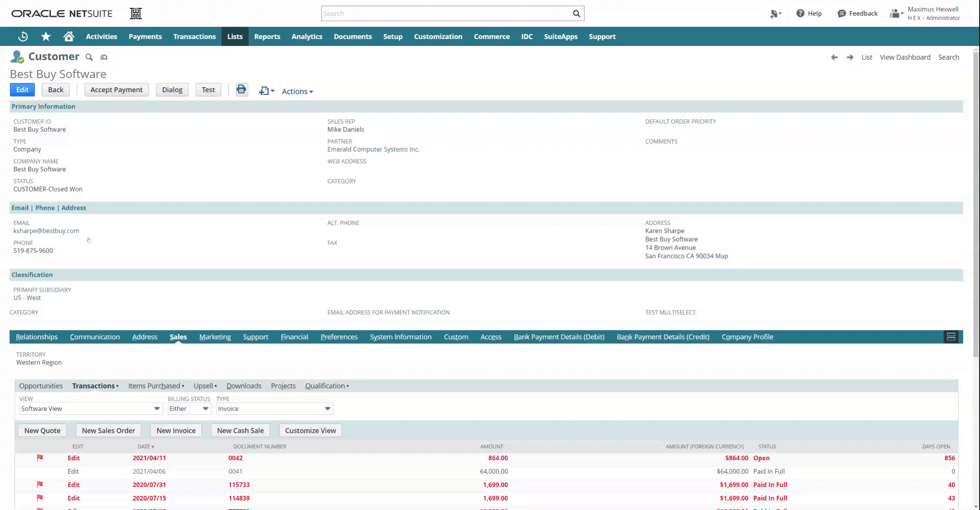
Task: Click the New Cash Sale button
Action: coord(240,430)
